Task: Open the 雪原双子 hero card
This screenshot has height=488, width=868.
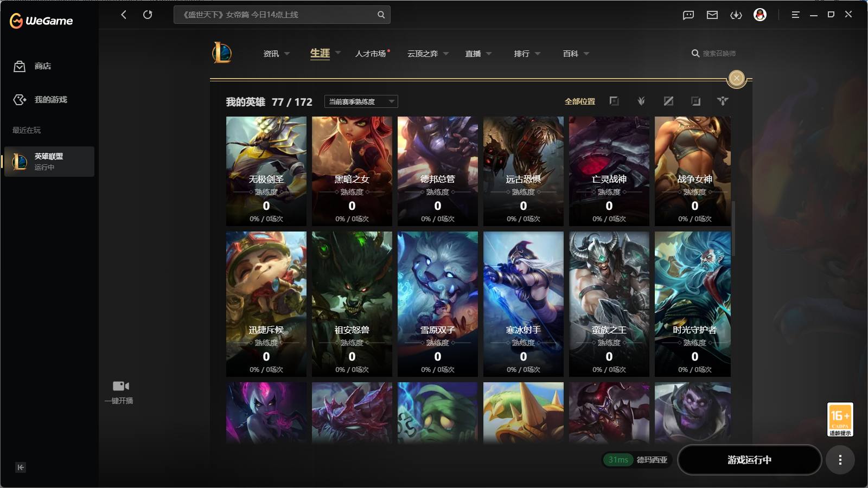Action: pyautogui.click(x=438, y=304)
